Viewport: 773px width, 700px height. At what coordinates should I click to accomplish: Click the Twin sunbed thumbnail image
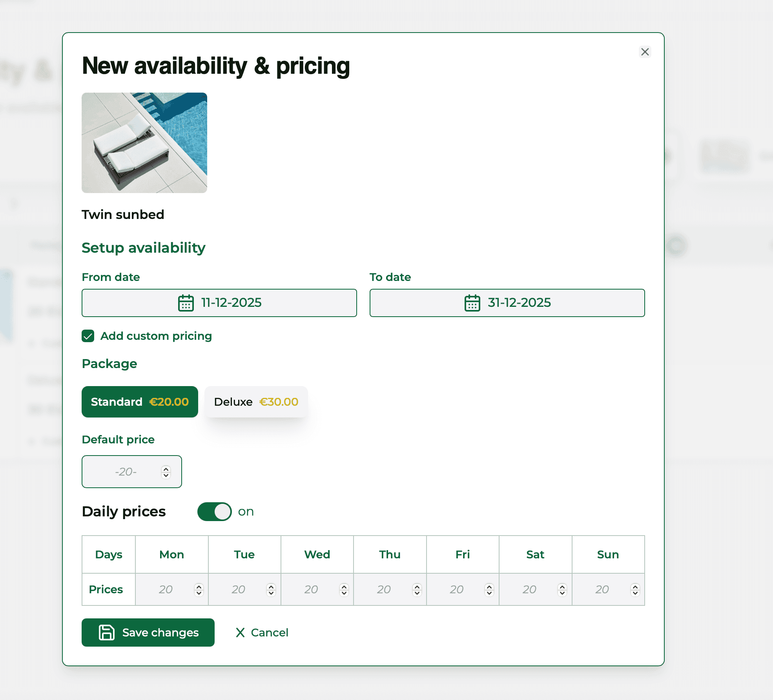pos(144,143)
